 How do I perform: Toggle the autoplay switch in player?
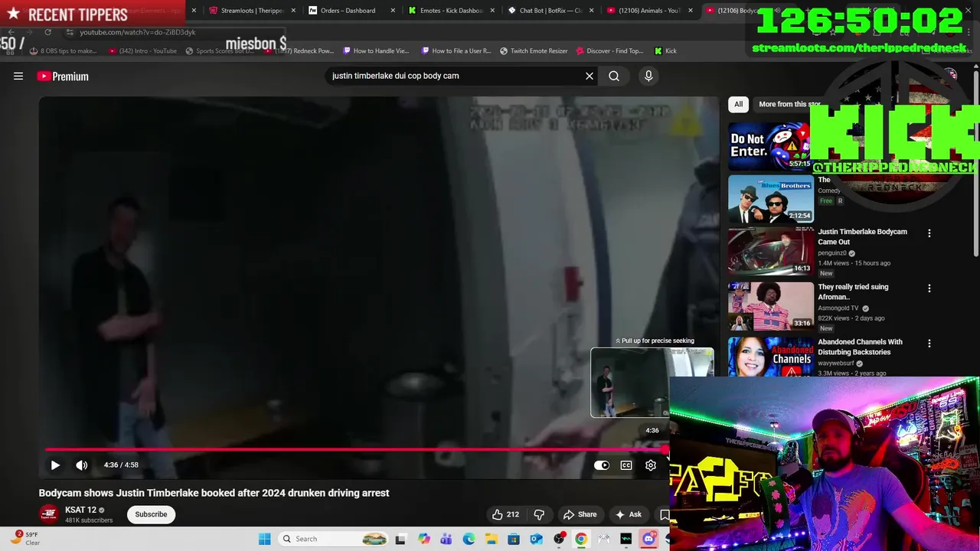602,465
